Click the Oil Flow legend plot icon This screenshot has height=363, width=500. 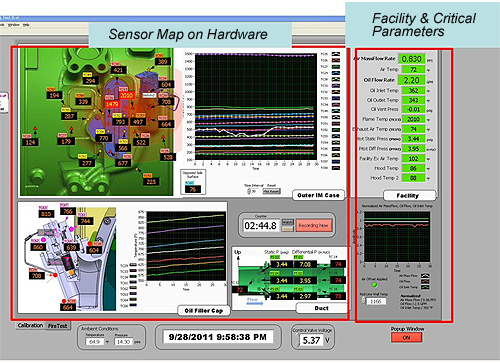[x=426, y=282]
